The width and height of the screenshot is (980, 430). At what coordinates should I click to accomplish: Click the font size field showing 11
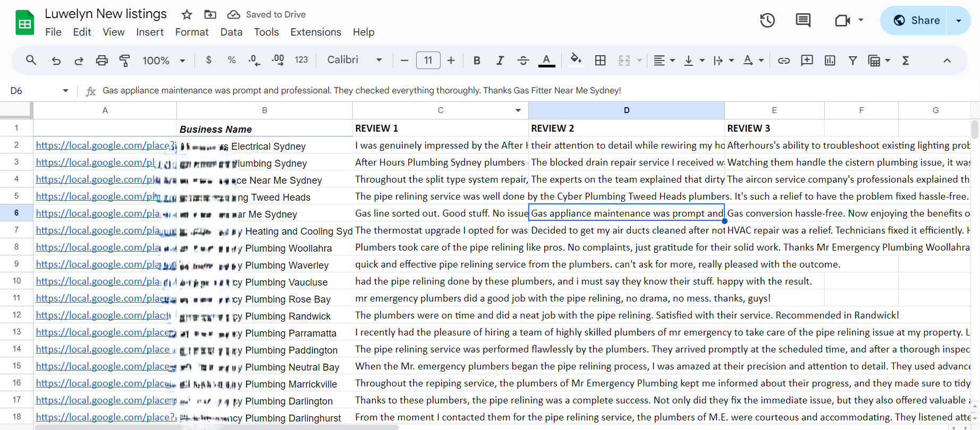(428, 61)
